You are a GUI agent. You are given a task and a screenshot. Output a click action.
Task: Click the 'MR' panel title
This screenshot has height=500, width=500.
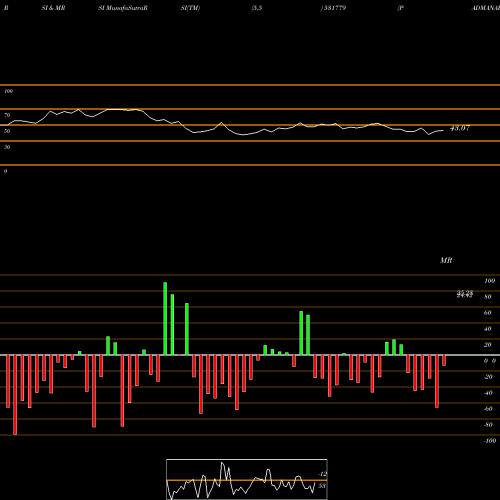pyautogui.click(x=446, y=260)
